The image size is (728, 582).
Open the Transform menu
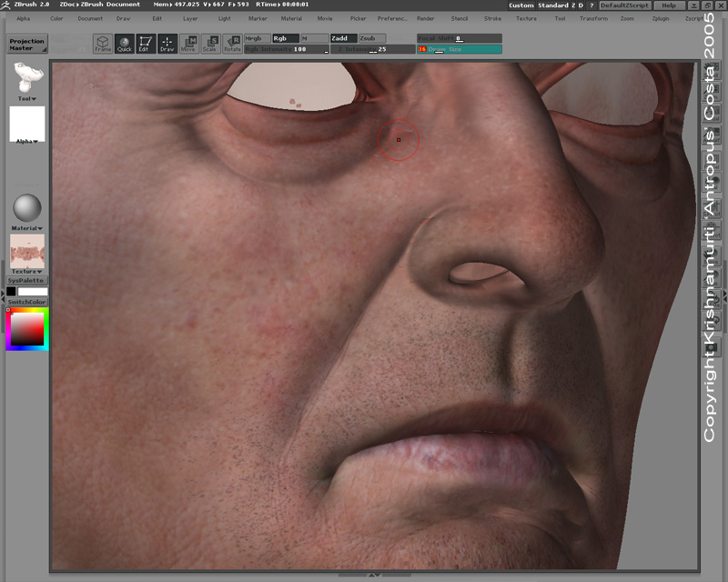(593, 18)
